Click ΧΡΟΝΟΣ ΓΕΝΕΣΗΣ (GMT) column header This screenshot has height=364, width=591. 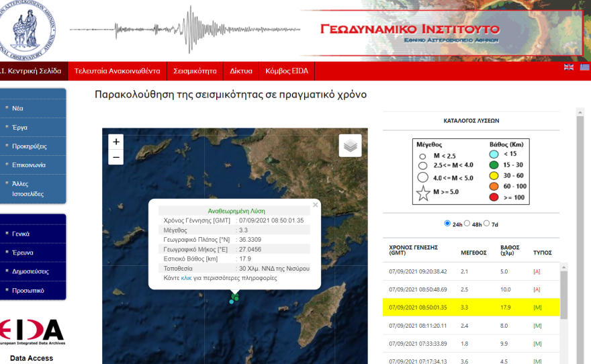pos(413,251)
